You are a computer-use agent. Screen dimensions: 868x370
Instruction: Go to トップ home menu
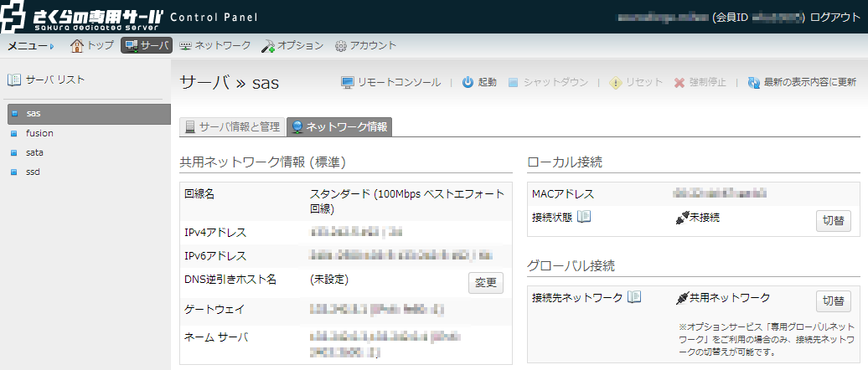[92, 45]
